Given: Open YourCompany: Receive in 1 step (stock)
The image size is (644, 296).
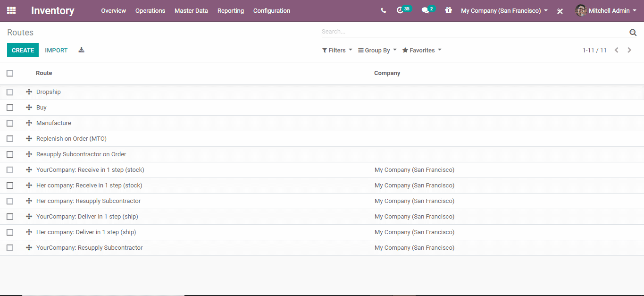Looking at the screenshot, I should [x=90, y=170].
